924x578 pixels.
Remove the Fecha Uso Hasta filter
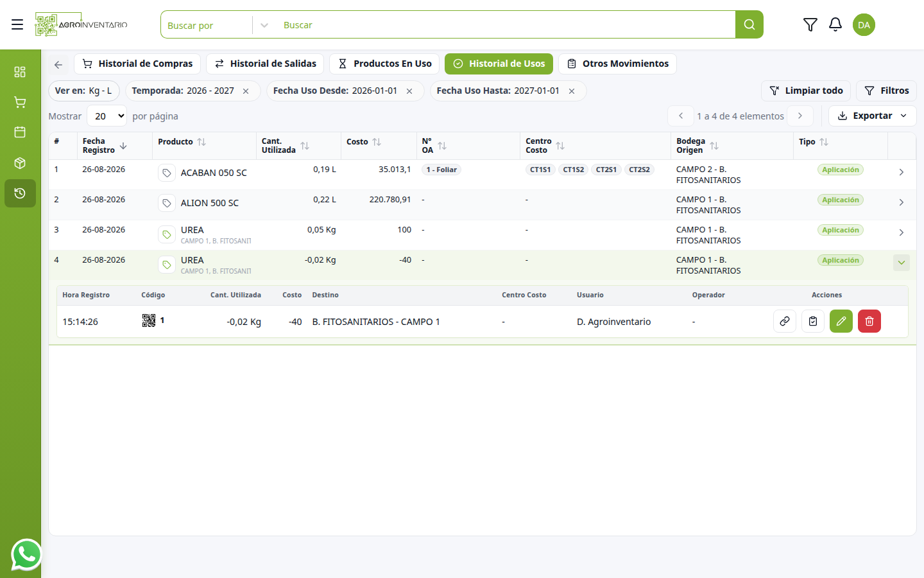[x=572, y=91]
